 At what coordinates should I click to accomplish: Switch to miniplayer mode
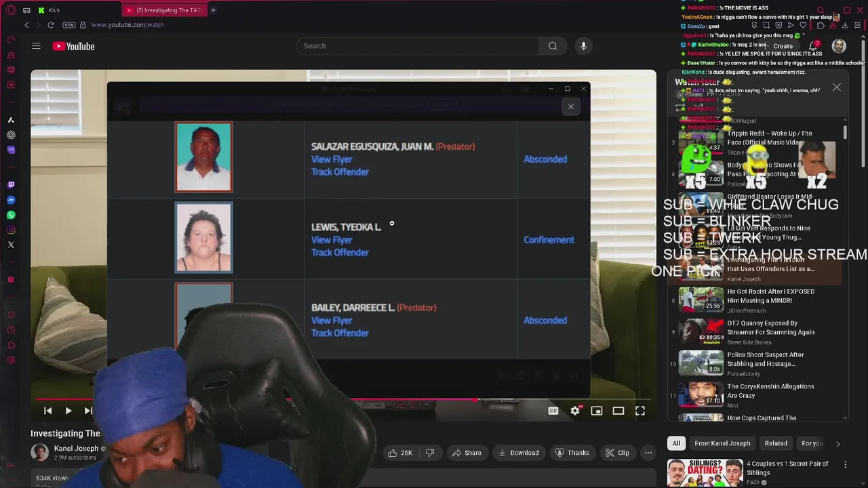[597, 411]
